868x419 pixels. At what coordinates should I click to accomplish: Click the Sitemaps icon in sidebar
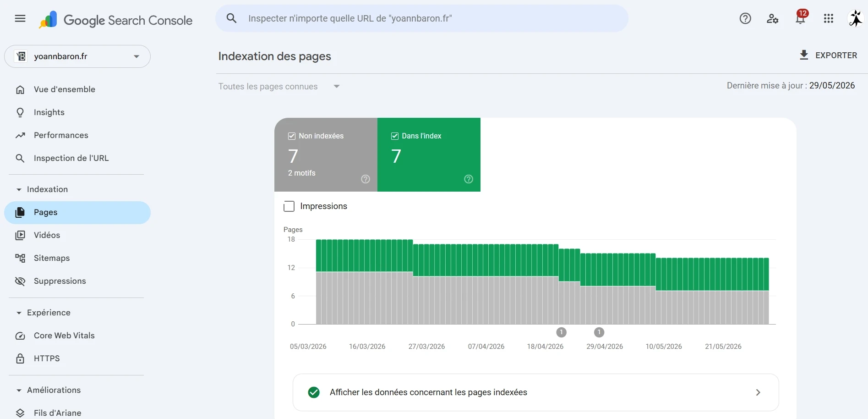point(20,258)
